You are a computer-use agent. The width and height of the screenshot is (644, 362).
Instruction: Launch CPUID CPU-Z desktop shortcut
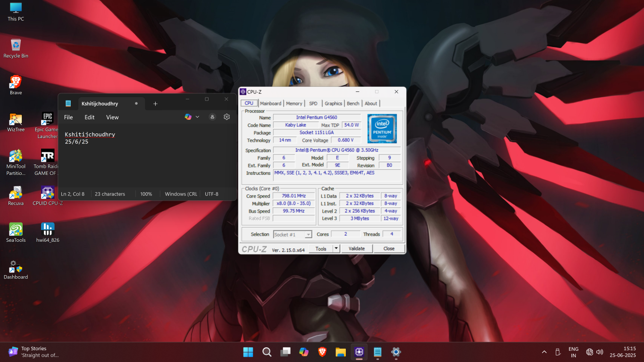click(47, 196)
